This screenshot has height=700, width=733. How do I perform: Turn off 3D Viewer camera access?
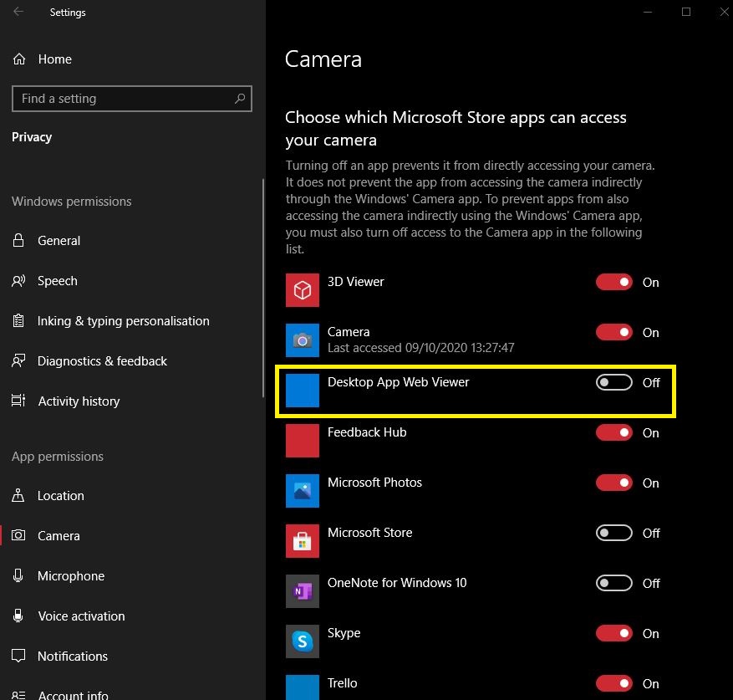pyautogui.click(x=613, y=282)
